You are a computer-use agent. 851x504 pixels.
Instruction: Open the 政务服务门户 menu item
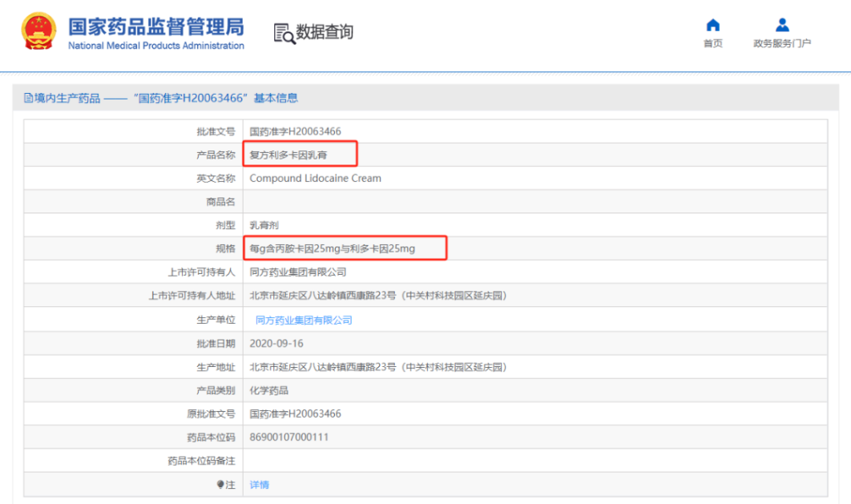click(782, 43)
